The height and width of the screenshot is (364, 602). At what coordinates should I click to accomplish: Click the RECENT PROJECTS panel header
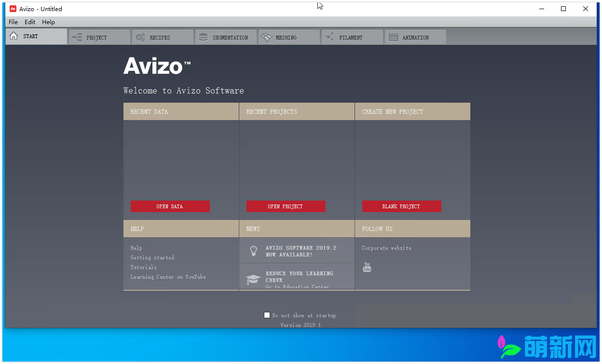tap(297, 111)
